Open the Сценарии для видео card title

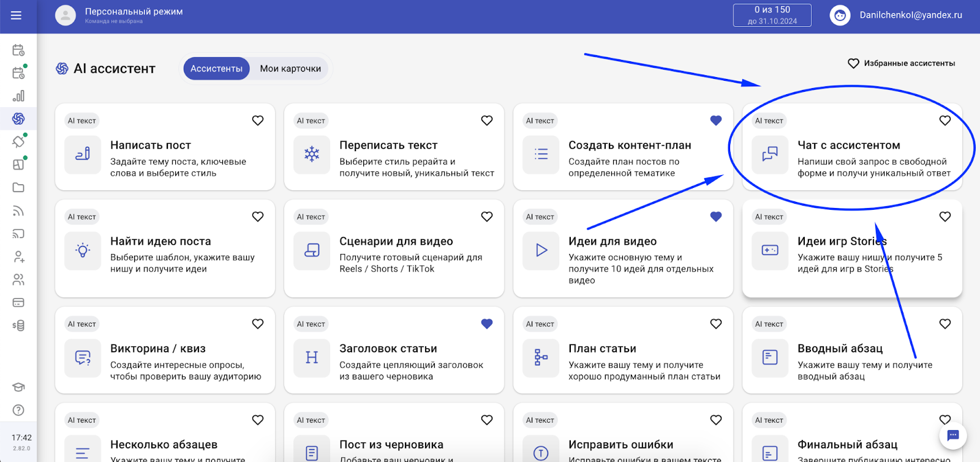396,242
